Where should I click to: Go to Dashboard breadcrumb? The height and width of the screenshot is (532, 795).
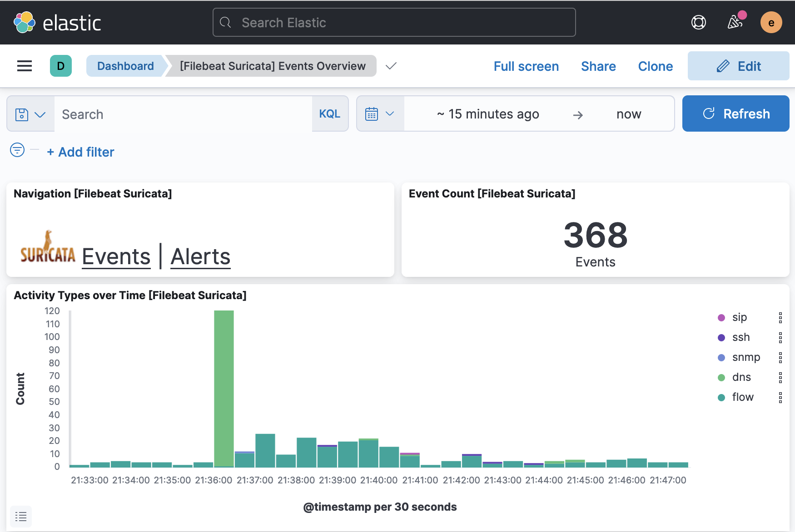click(125, 66)
